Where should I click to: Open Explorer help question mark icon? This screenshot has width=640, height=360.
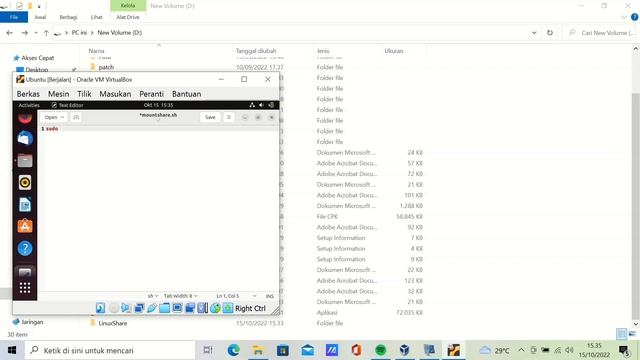(x=634, y=17)
